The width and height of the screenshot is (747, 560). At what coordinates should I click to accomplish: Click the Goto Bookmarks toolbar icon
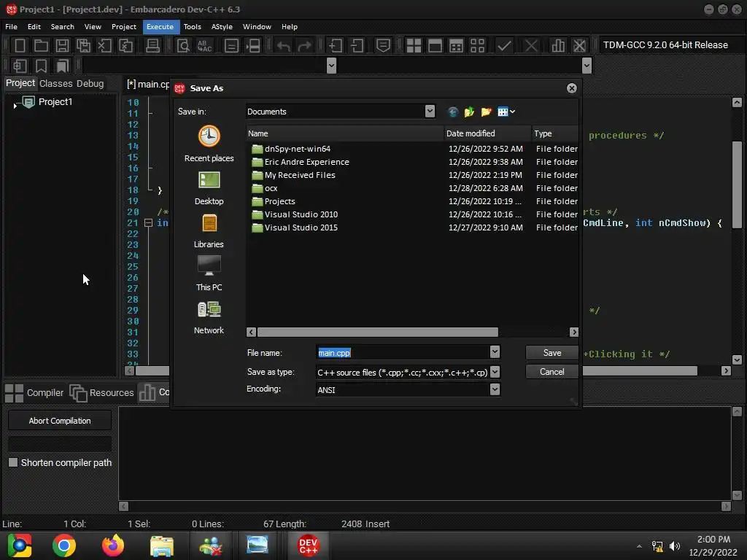pos(63,66)
